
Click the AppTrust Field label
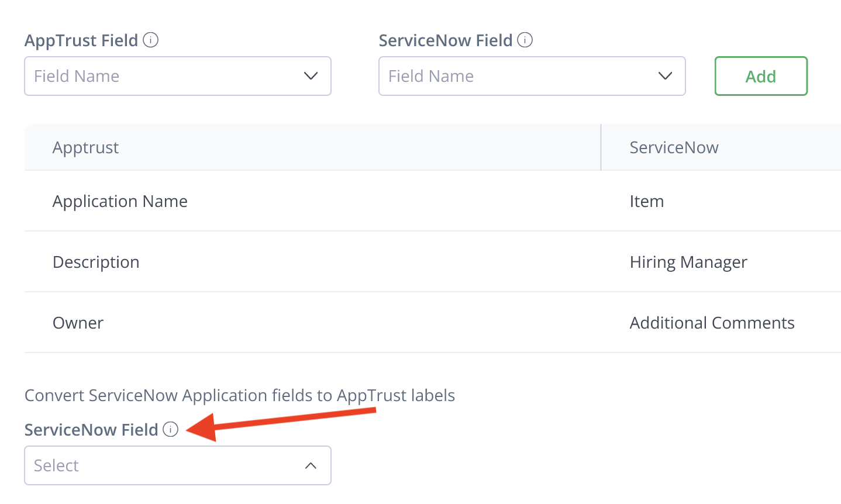(81, 40)
